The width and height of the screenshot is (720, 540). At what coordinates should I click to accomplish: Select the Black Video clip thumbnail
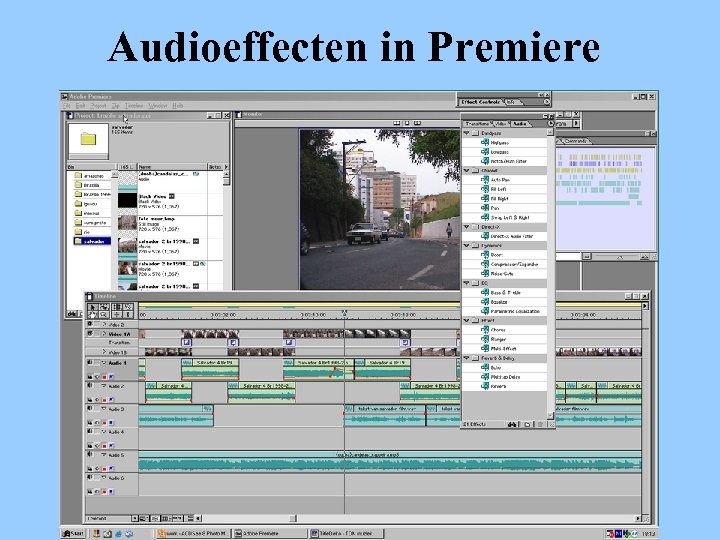point(127,201)
